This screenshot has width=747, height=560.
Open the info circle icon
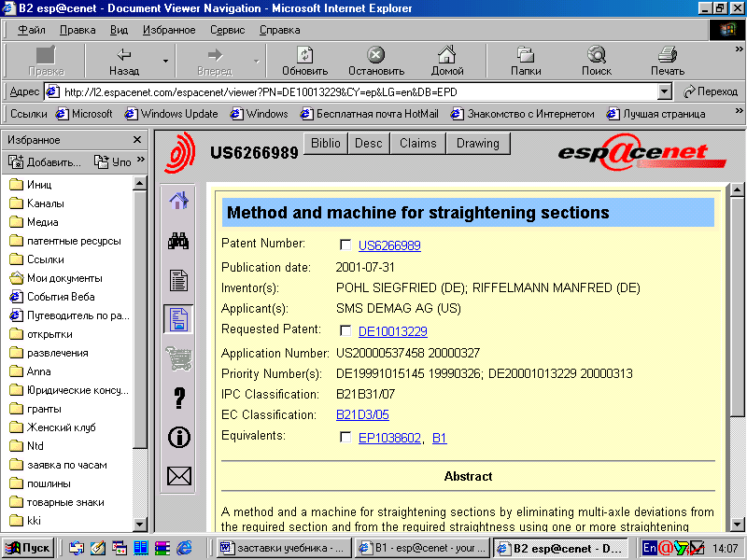[179, 437]
